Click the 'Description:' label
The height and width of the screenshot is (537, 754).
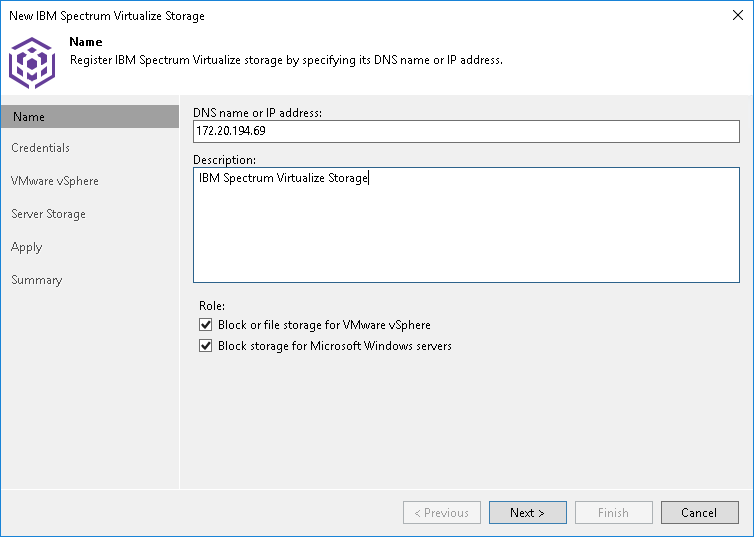pos(225,160)
